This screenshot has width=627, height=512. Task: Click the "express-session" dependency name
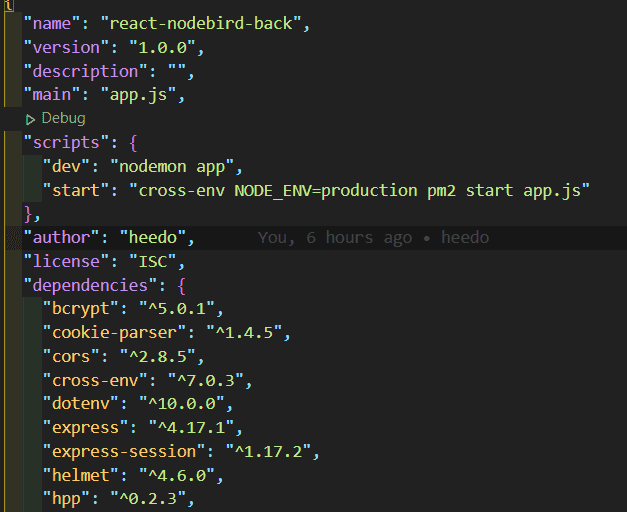coord(124,452)
